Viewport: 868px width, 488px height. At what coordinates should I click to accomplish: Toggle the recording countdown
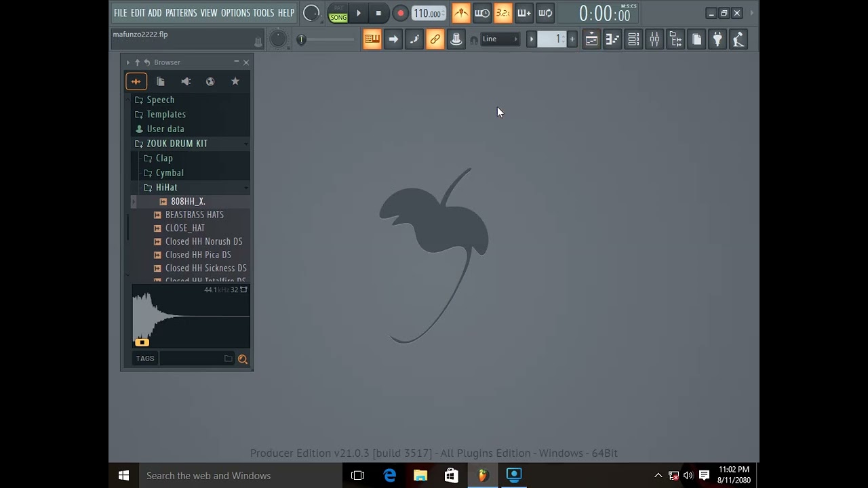[503, 13]
